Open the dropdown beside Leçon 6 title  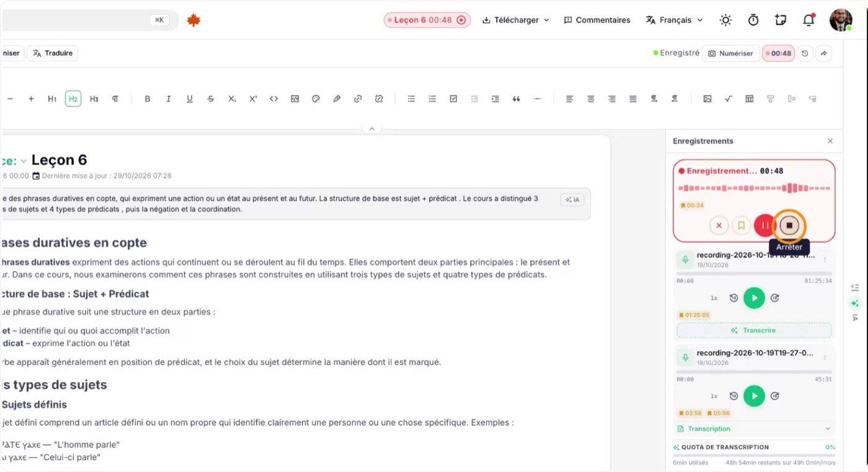tap(24, 161)
